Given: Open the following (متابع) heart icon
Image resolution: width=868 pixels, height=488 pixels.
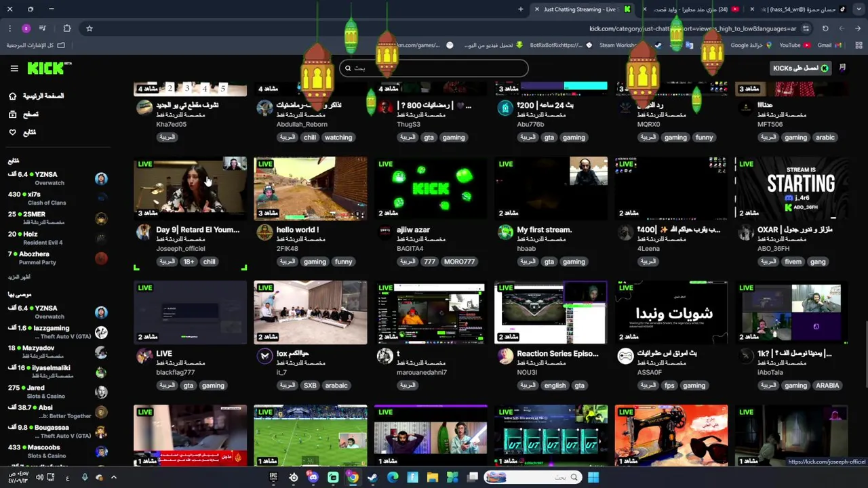Looking at the screenshot, I should coord(12,132).
